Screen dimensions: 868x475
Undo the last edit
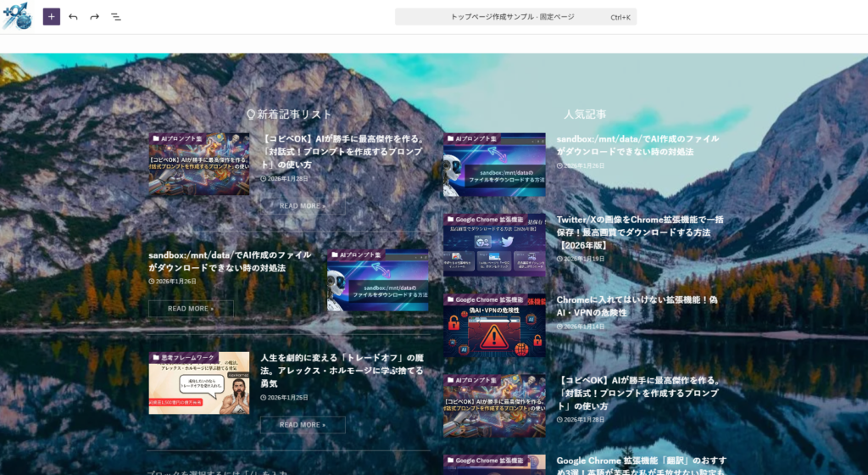[x=73, y=17]
